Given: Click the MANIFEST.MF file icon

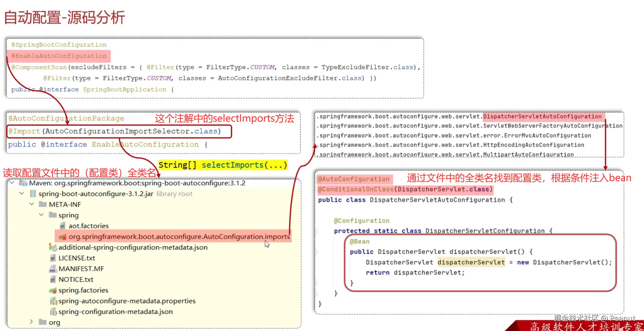Looking at the screenshot, I should tap(53, 269).
